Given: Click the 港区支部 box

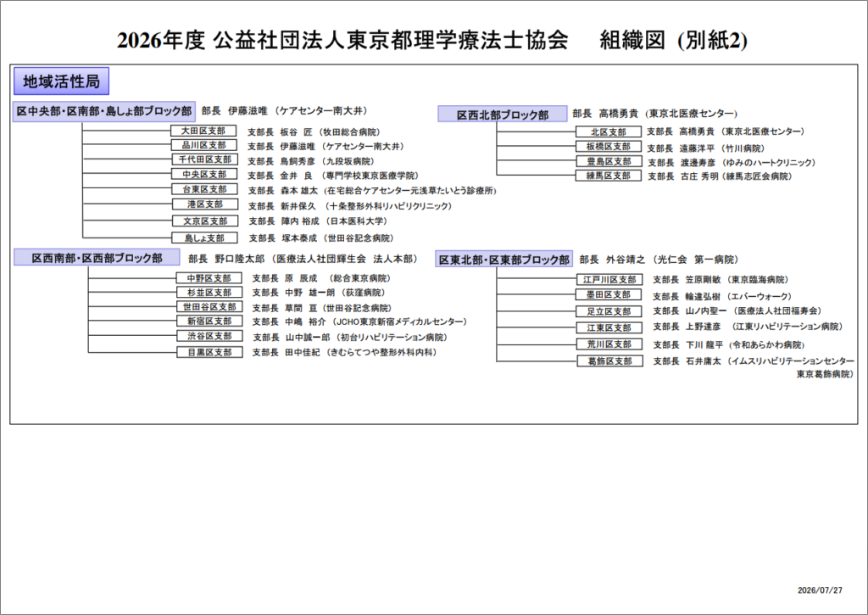Looking at the screenshot, I should [205, 204].
